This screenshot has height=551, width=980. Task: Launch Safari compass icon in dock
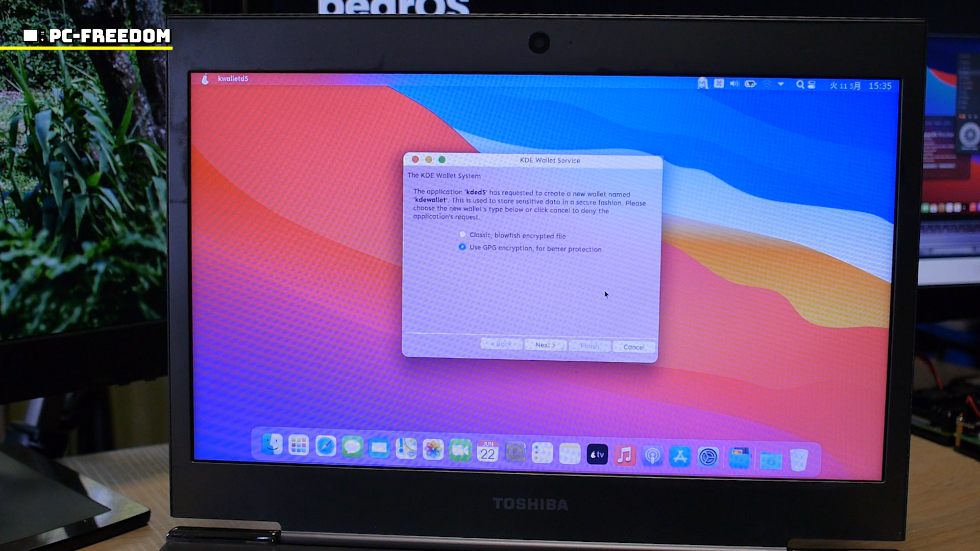tap(326, 447)
